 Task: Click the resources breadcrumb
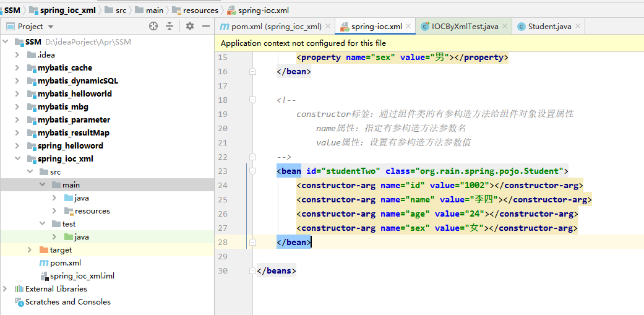tap(200, 11)
